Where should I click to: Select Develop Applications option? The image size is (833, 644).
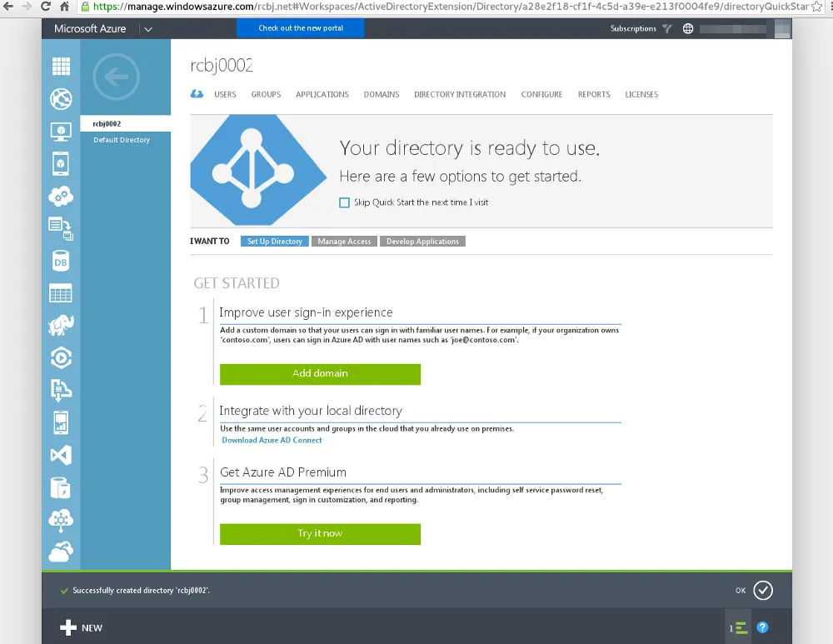click(x=422, y=242)
